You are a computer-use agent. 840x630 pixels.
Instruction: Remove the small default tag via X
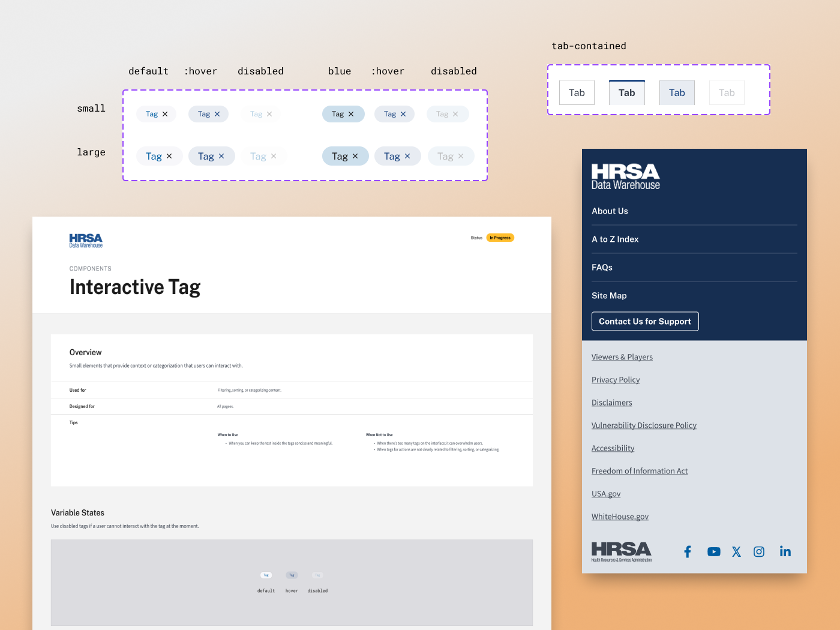(165, 114)
